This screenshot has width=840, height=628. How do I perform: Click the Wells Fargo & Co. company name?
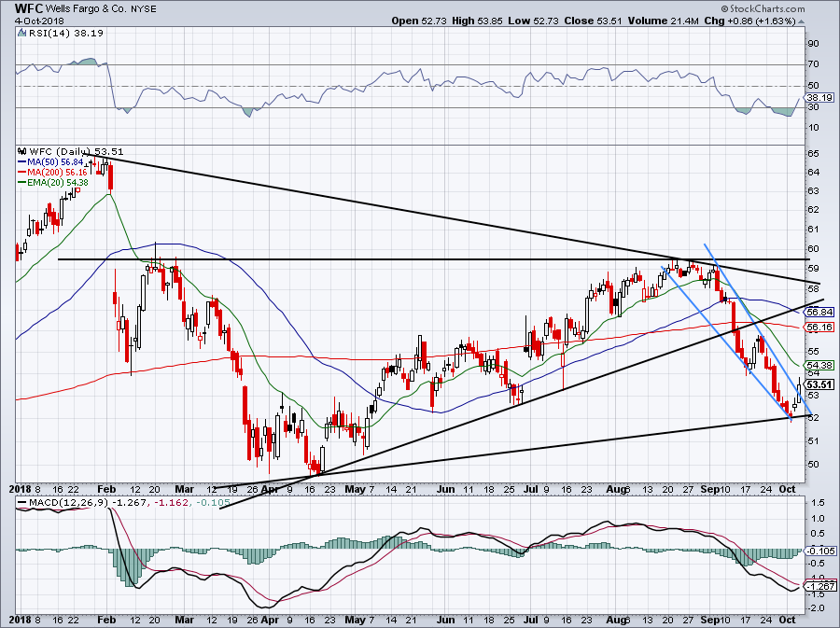tap(87, 9)
